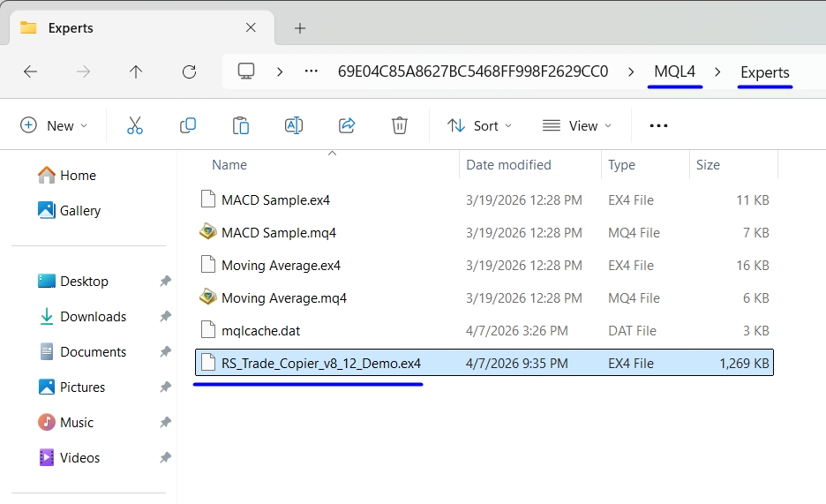Open the See more options toolbar menu
Screen dimensions: 826x504
click(658, 125)
